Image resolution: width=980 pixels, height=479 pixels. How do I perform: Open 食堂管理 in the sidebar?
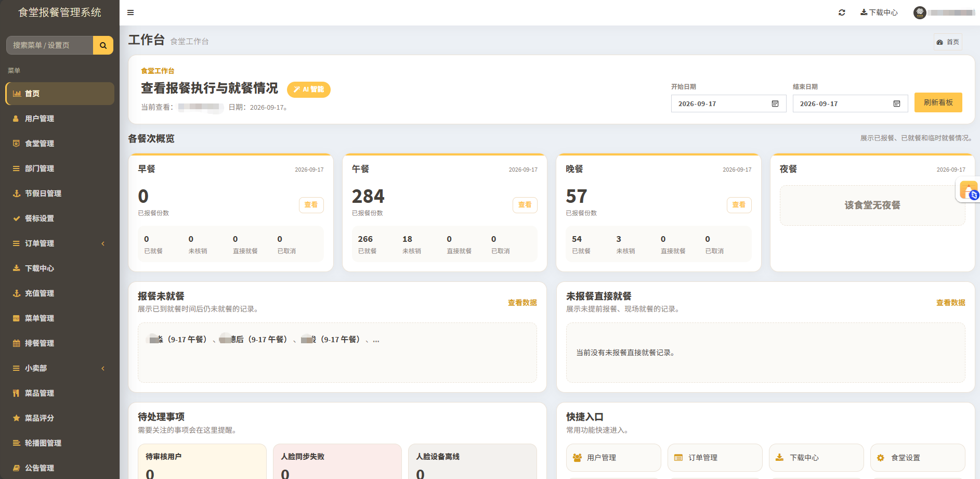[60, 144]
